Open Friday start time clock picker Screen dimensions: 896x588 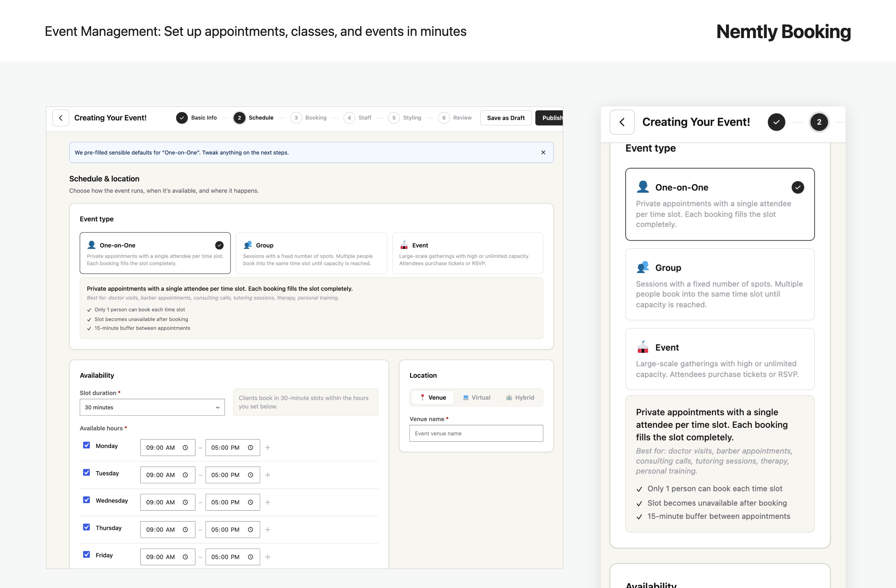click(185, 557)
